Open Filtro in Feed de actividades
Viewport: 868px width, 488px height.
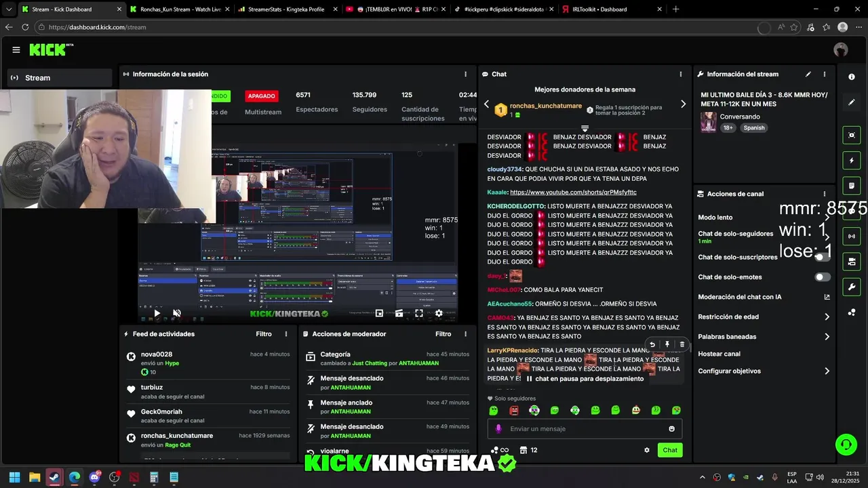[x=264, y=334]
